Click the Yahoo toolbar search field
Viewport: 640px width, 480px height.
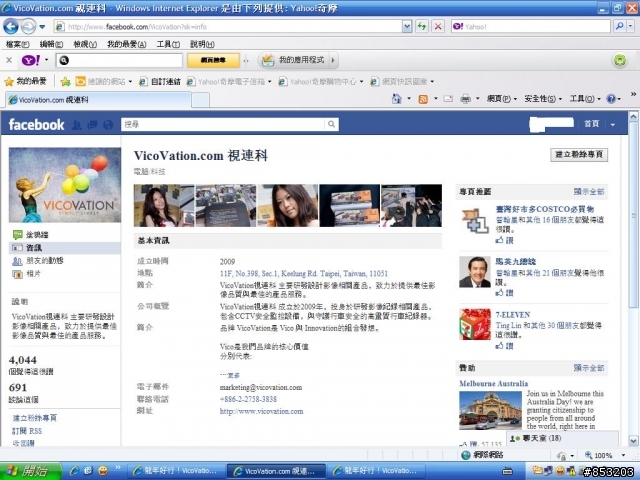pyautogui.click(x=119, y=60)
